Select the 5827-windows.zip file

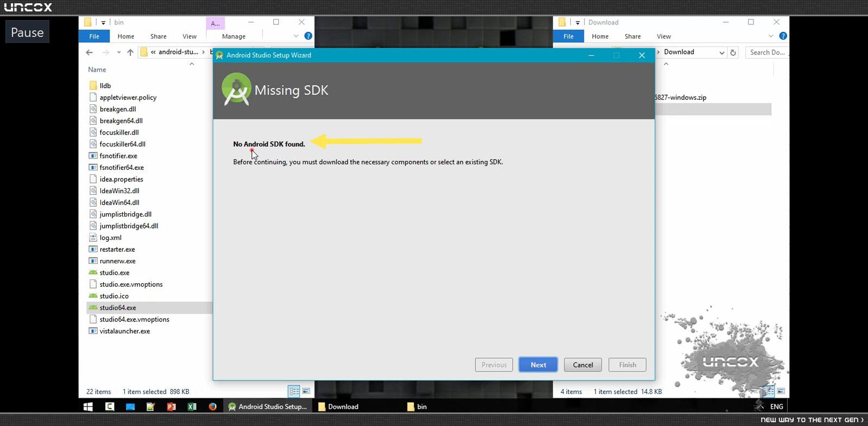coord(680,98)
